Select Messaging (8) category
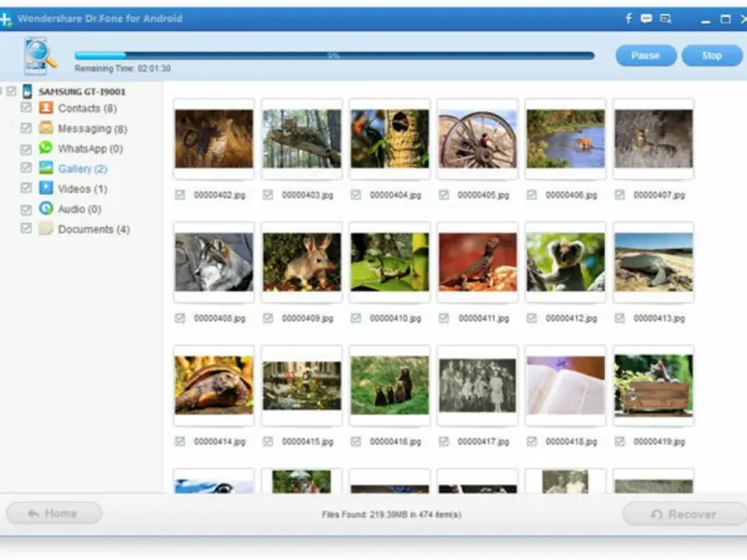747x560 pixels. point(92,129)
